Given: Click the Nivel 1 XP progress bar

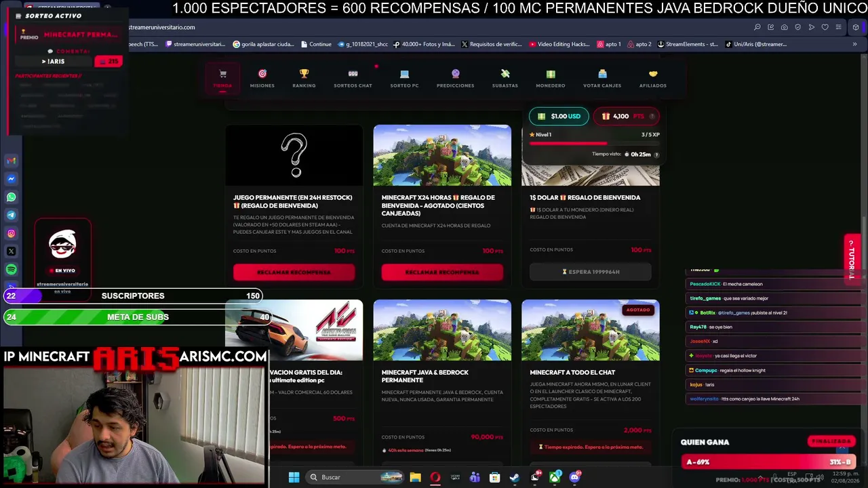Looking at the screenshot, I should click(594, 143).
